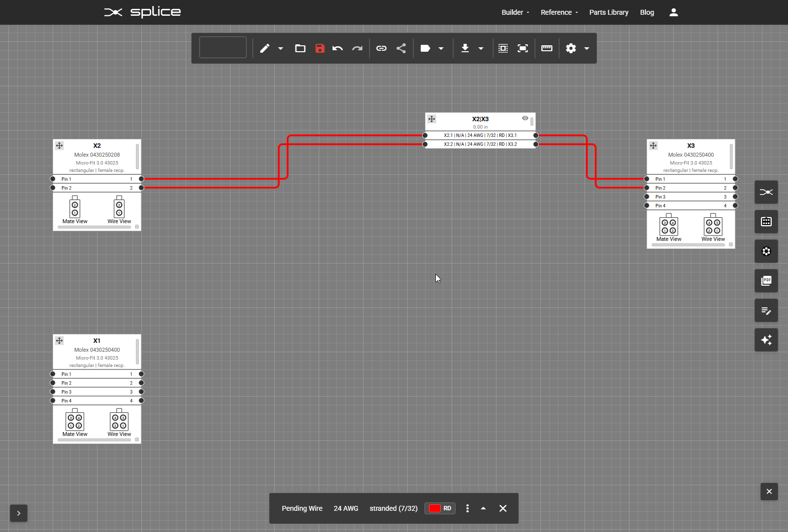Fit the diagram to screen
Image resolution: width=788 pixels, height=532 pixels.
click(523, 48)
